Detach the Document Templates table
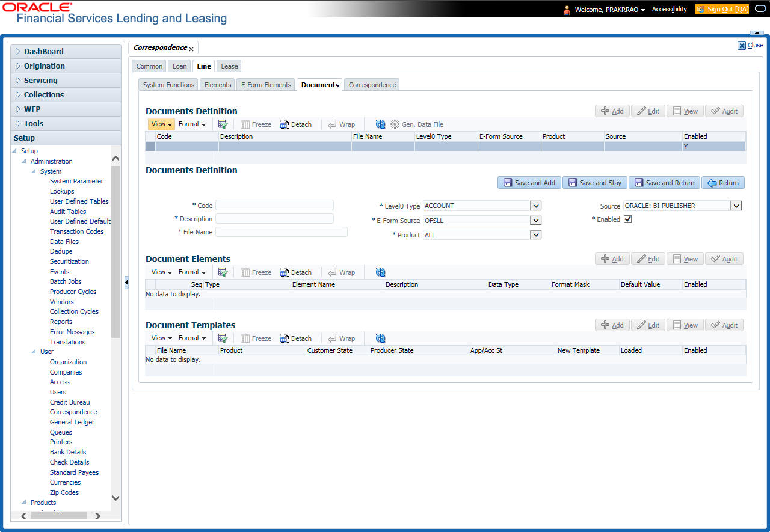This screenshot has width=770, height=532. click(x=295, y=338)
